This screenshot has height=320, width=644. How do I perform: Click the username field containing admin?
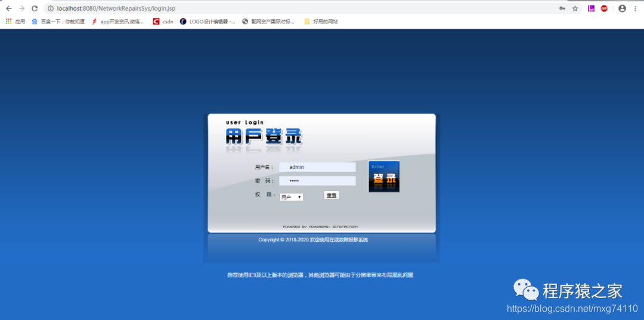pos(317,167)
